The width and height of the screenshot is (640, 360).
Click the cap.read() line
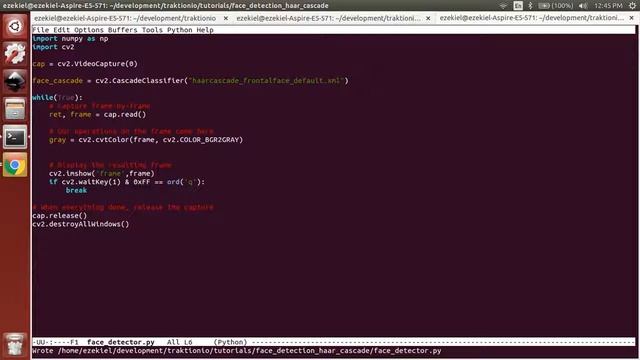97,114
